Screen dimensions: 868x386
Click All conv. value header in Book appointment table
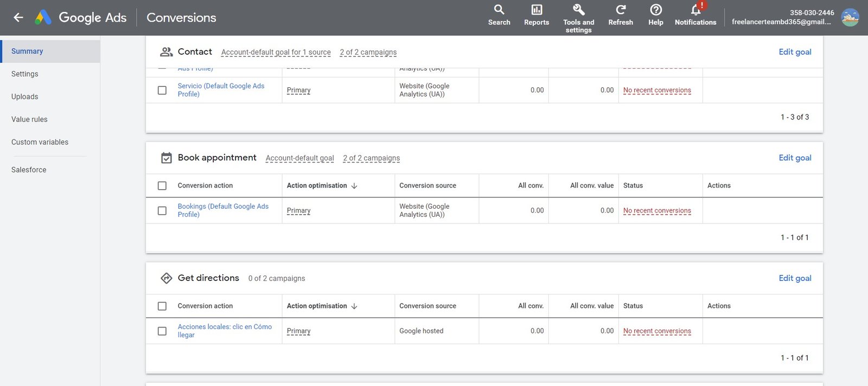click(x=592, y=185)
